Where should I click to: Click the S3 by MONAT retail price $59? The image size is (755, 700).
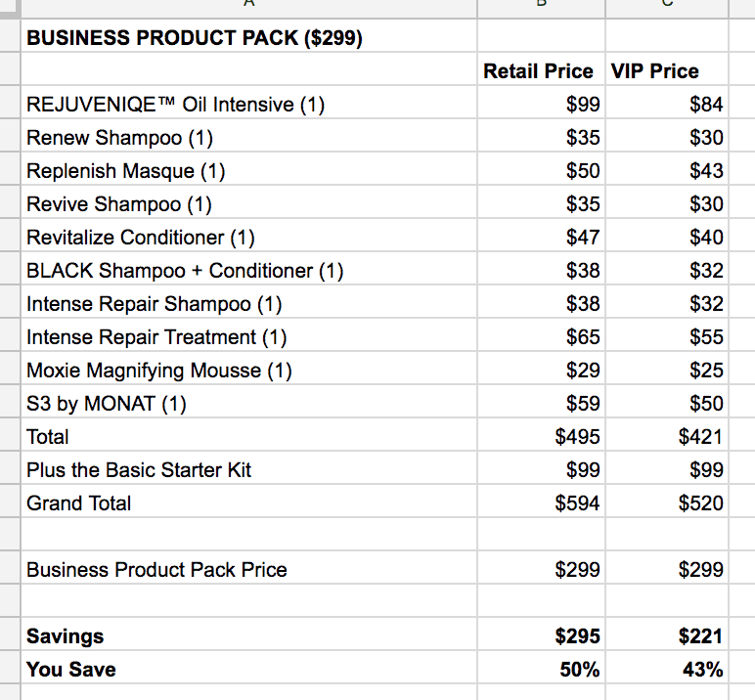(584, 404)
